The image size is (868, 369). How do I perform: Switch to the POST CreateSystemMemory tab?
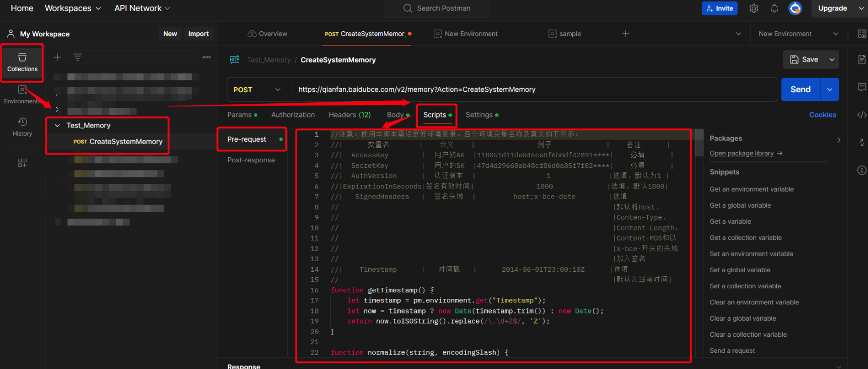[x=368, y=34]
